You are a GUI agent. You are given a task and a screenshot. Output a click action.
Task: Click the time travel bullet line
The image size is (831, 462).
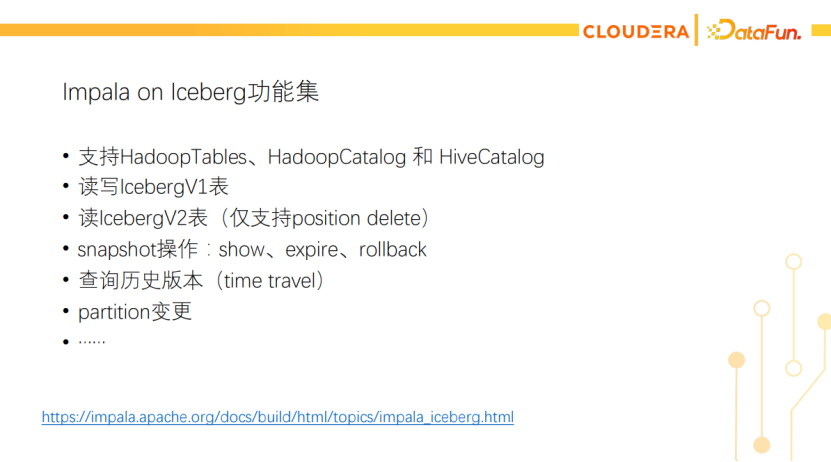click(202, 280)
